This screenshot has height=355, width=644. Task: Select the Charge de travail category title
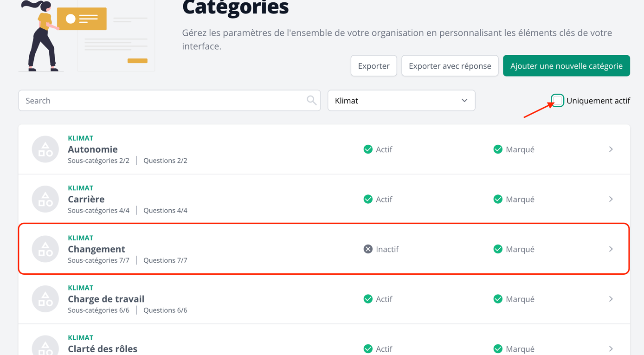tap(106, 299)
